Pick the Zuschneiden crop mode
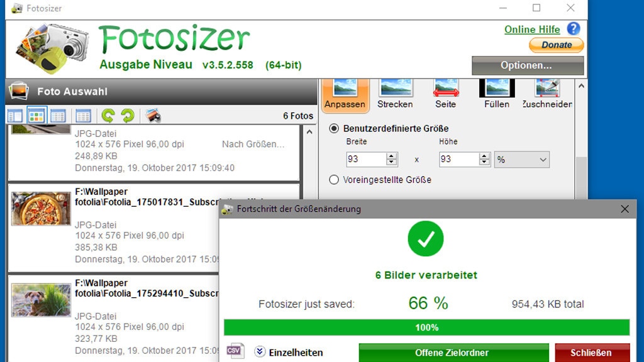Screen dimensions: 644x362 [547, 96]
